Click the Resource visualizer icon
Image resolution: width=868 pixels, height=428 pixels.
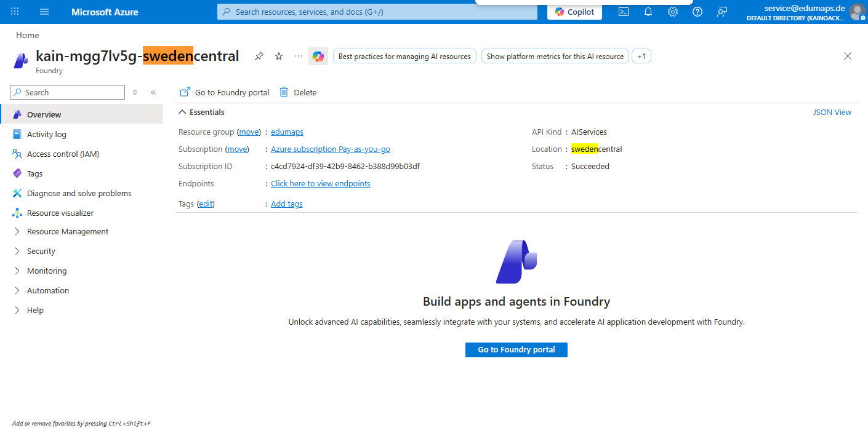(17, 213)
